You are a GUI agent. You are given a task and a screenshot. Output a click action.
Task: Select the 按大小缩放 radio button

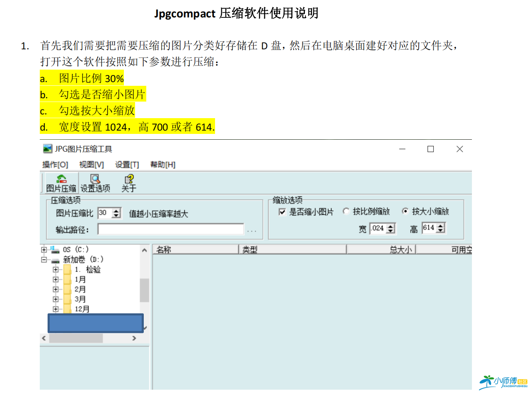point(405,211)
